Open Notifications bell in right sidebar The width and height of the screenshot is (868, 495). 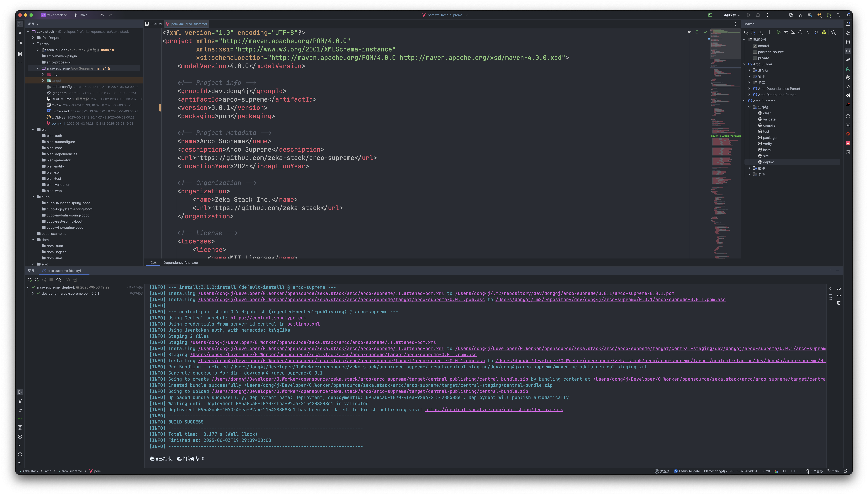[848, 24]
